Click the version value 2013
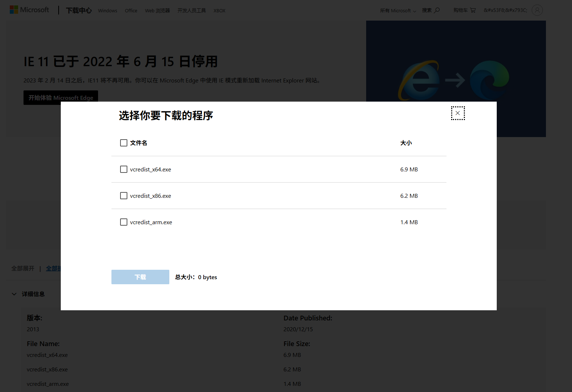Viewport: 572px width, 392px height. [33, 329]
